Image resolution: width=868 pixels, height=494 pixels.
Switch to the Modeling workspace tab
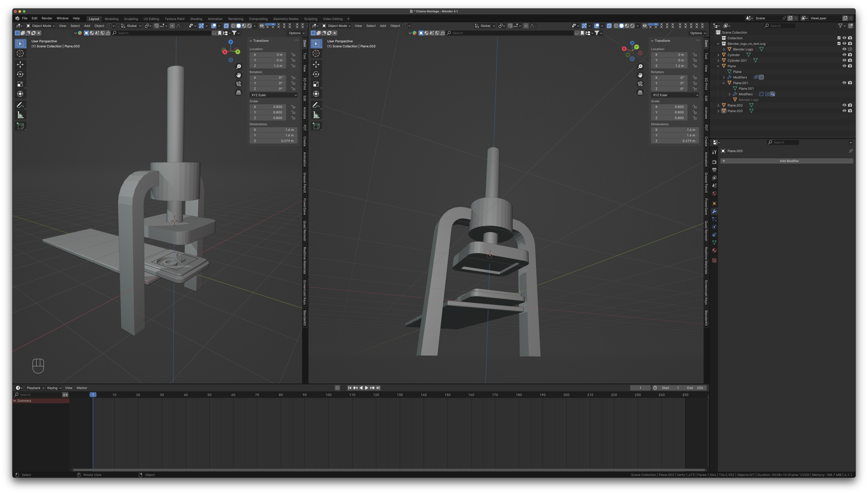point(111,19)
